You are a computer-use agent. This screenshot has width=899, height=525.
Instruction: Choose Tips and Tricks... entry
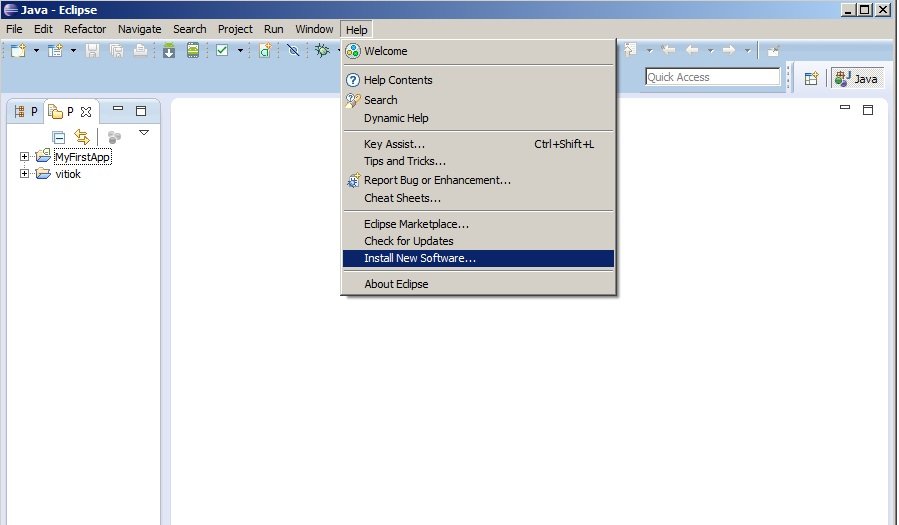[479, 161]
